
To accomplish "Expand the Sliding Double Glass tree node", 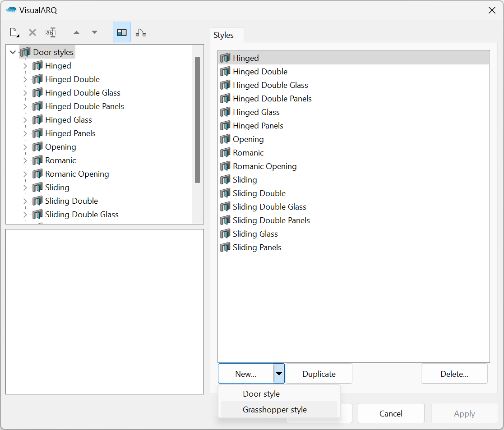I will click(x=25, y=215).
